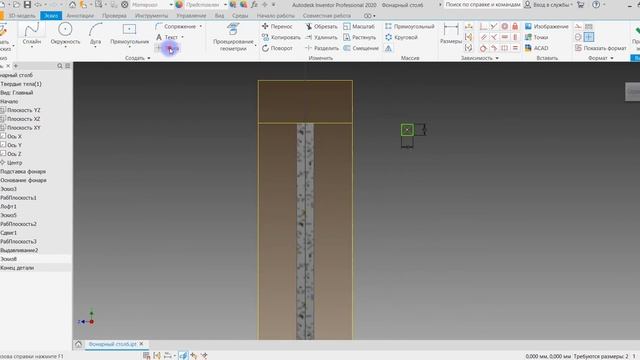Click the Rotate (Поворот) tool
640x360 pixels.
coord(277,48)
